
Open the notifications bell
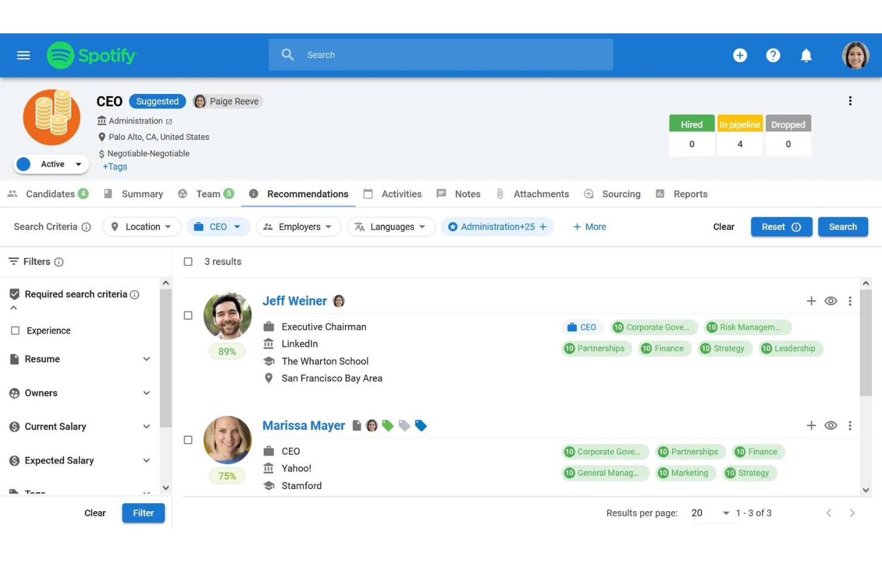pos(806,55)
